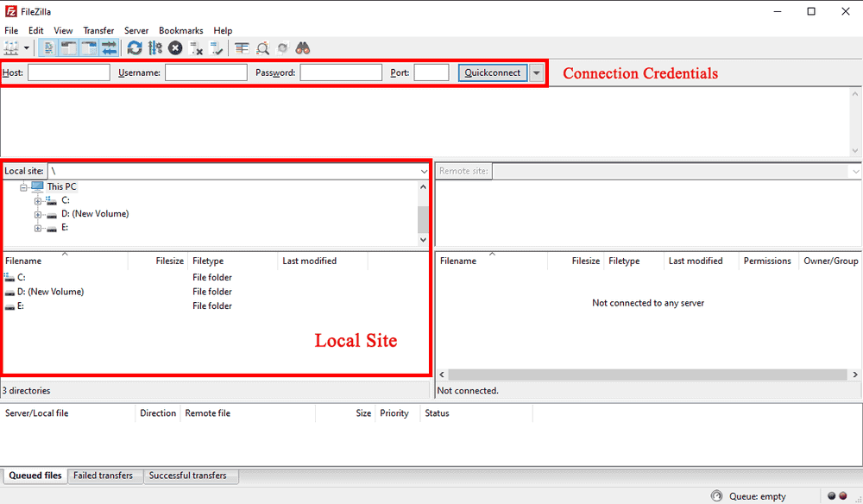Click local tree scrollbar up arrow
The height and width of the screenshot is (504, 863).
coord(423,187)
